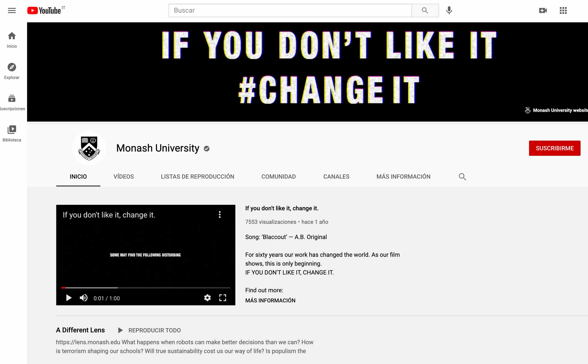Click the Monash University channel name
Screen dimensions: 588x364
158,148
